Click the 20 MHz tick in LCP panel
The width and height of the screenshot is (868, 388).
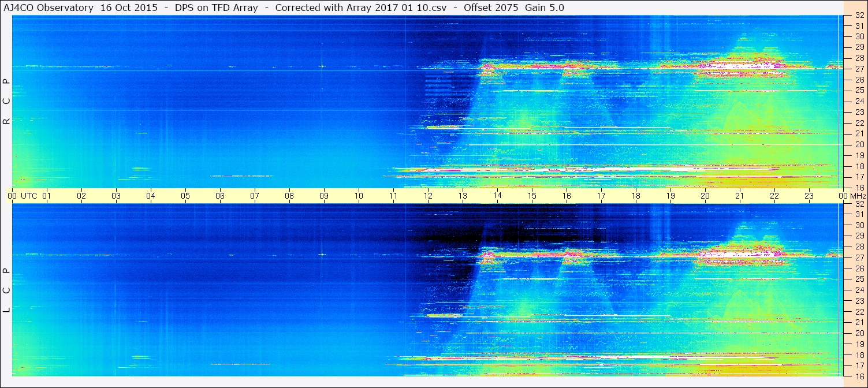click(859, 333)
